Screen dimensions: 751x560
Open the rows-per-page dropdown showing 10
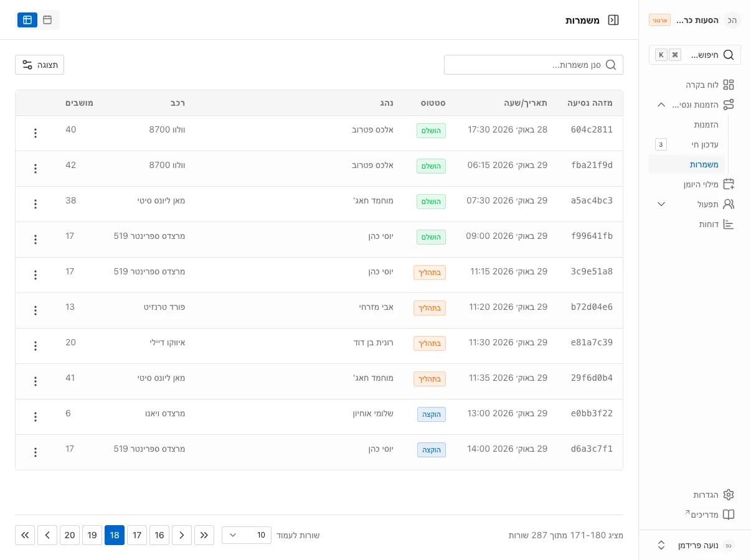[x=247, y=535]
